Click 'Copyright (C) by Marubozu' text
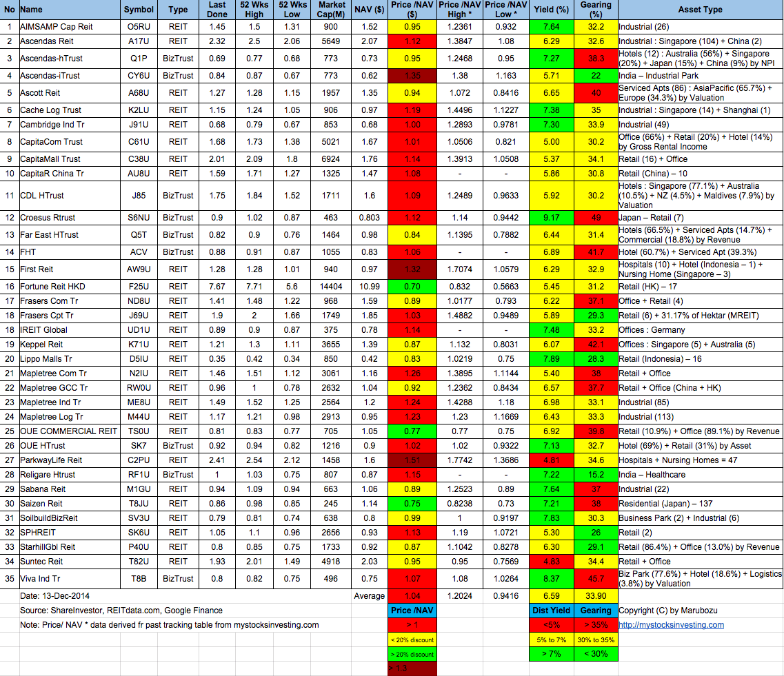 point(668,611)
